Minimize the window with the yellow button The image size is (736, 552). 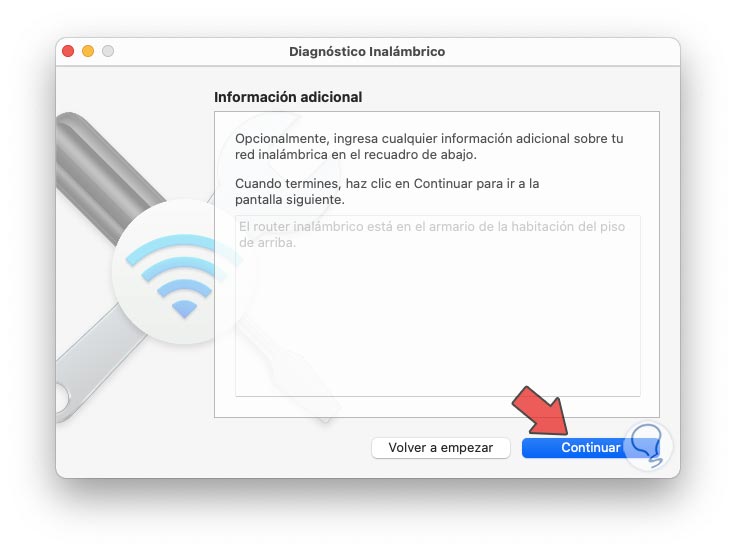coord(88,51)
